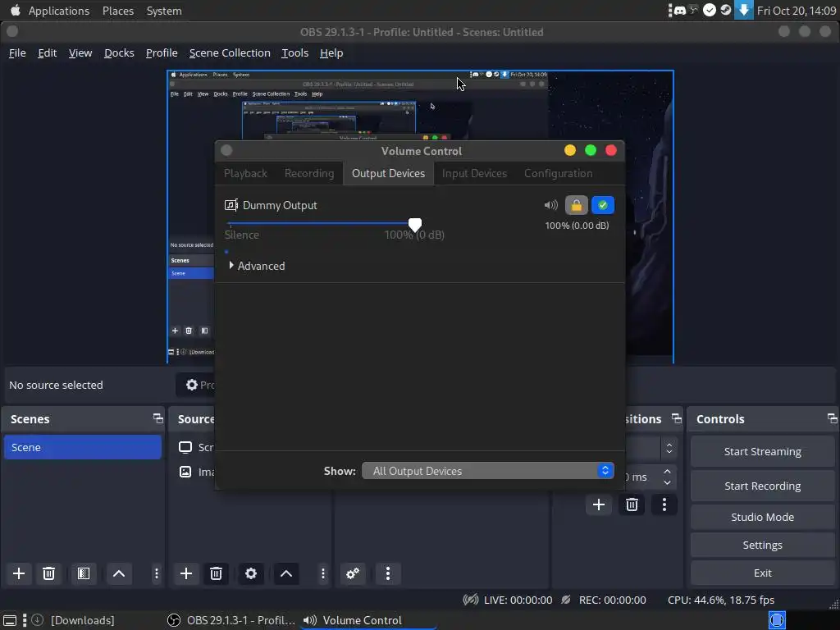Open the View menu
The image size is (840, 630).
pyautogui.click(x=80, y=53)
